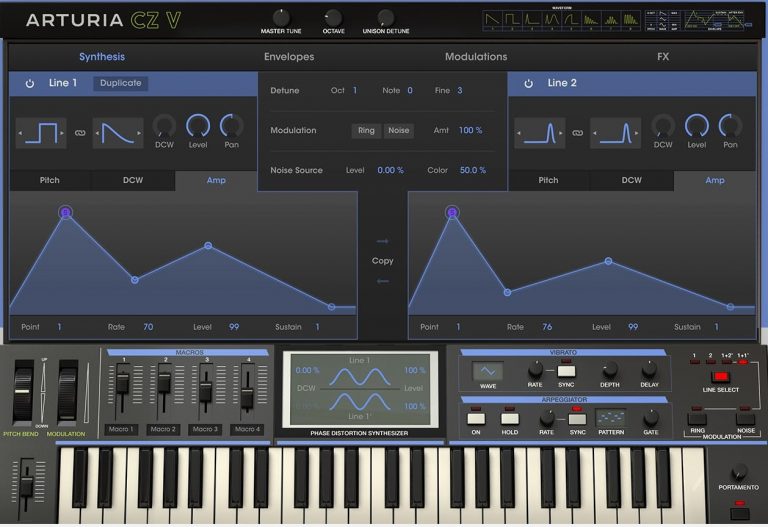Select the Line 2 first pulse waveform display
768x527 pixels.
tap(540, 133)
